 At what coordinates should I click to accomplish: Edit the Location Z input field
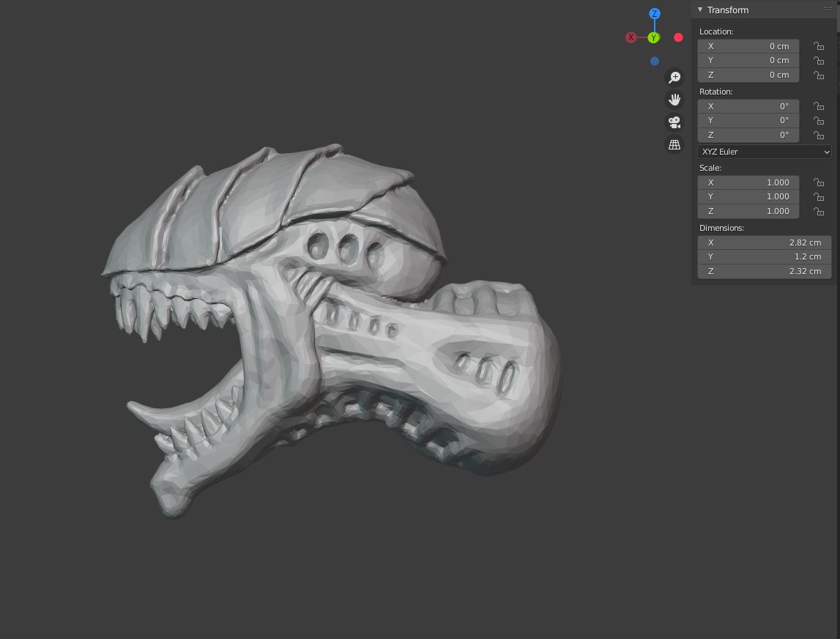pos(748,74)
